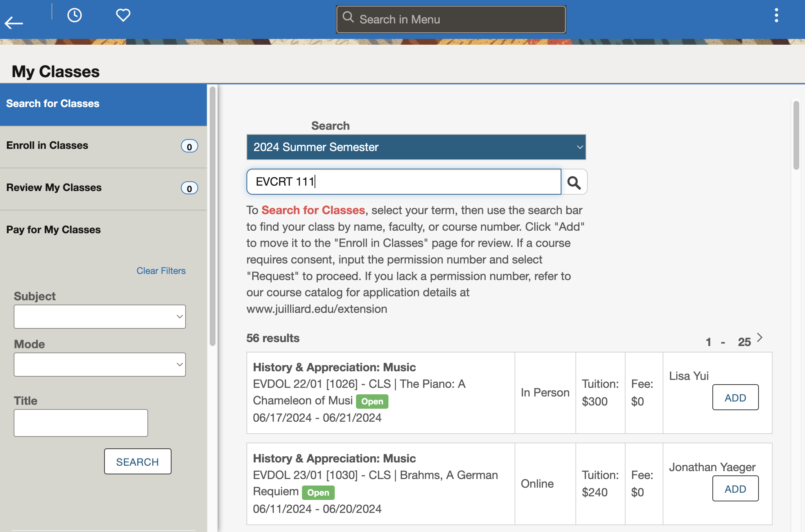Open favorites heart icon

click(x=123, y=15)
